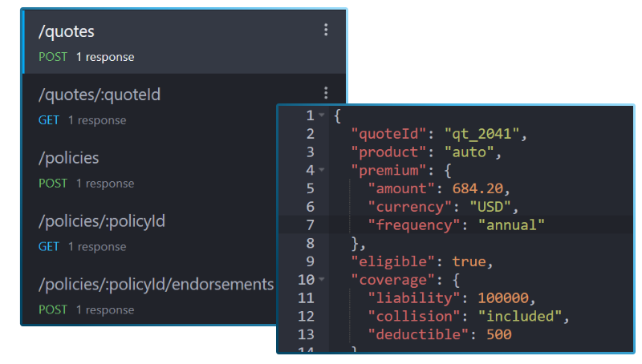The image size is (642, 364).
Task: Collapse the coverage object fold arrow
Action: click(x=322, y=280)
